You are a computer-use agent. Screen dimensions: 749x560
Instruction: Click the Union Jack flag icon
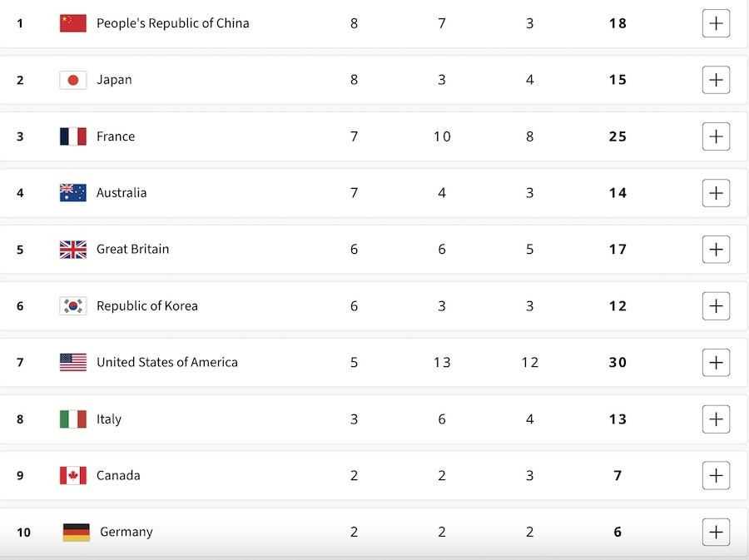pos(73,250)
